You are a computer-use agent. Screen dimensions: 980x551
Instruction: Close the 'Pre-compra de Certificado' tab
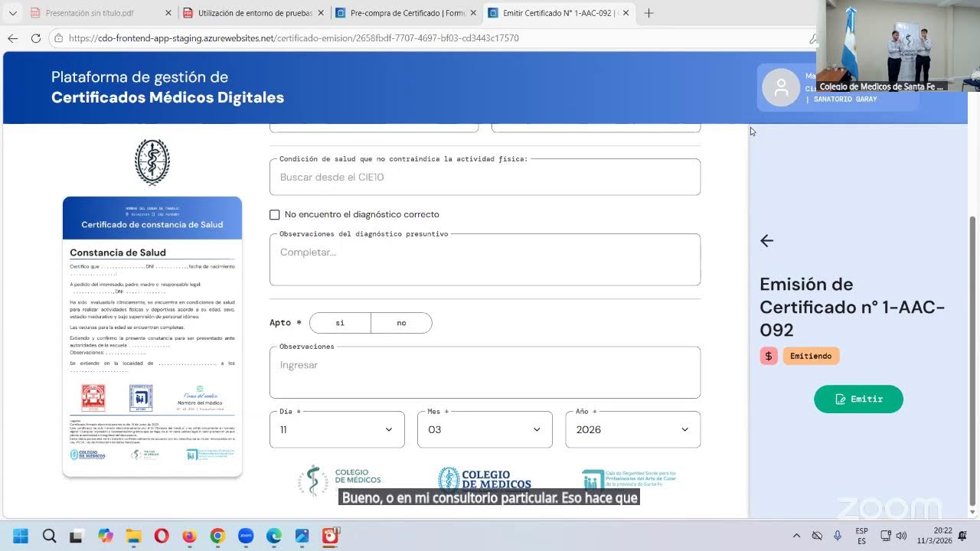pos(473,13)
